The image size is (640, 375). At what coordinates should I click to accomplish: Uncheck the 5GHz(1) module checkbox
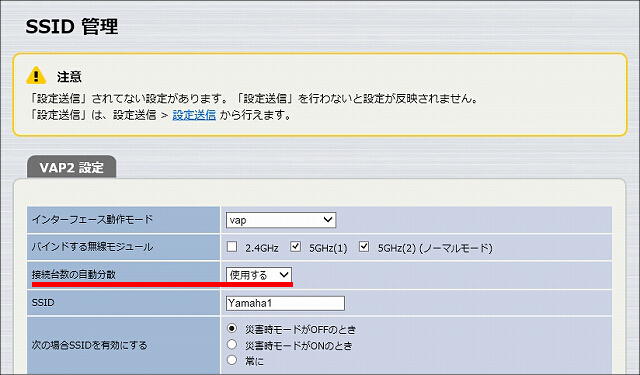[296, 247]
